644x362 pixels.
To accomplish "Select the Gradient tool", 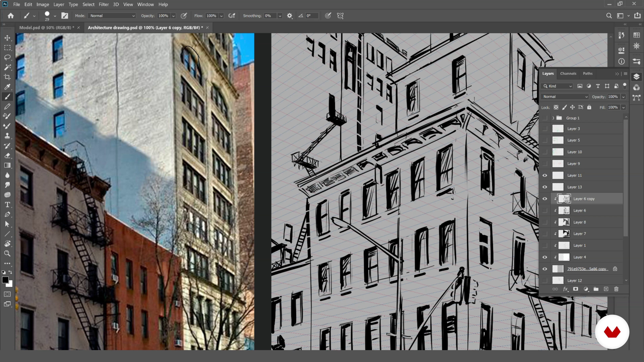I will coord(7,165).
